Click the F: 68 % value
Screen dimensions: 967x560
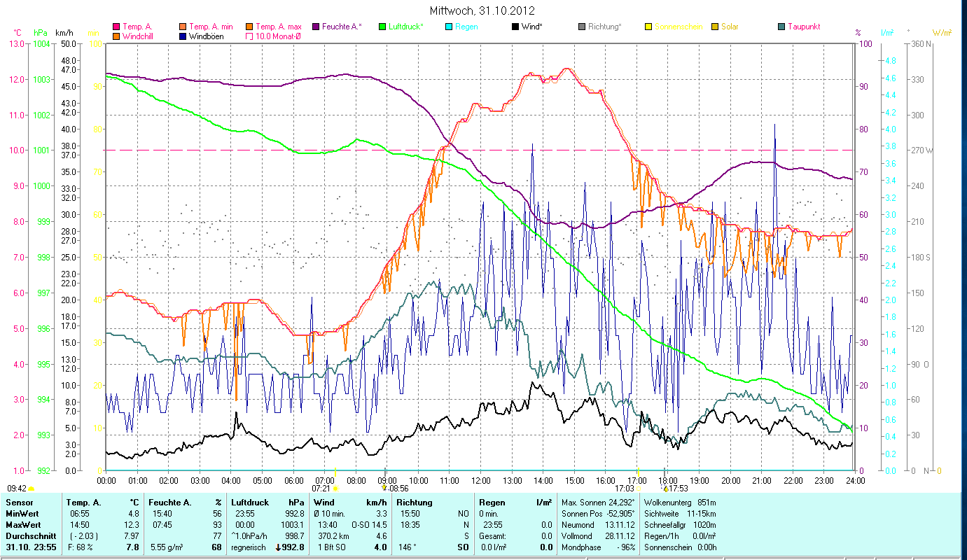(81, 547)
